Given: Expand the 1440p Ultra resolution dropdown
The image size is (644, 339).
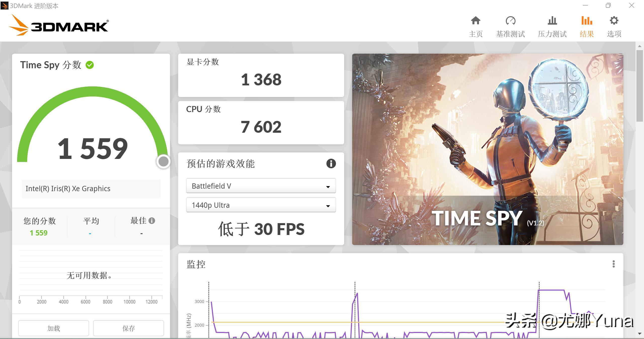Looking at the screenshot, I should click(x=261, y=205).
